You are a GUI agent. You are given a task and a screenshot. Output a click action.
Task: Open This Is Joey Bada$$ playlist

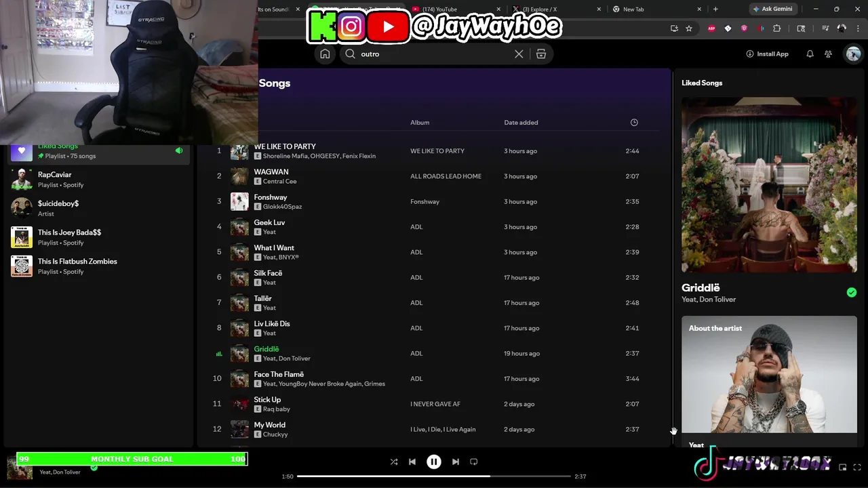pyautogui.click(x=98, y=237)
